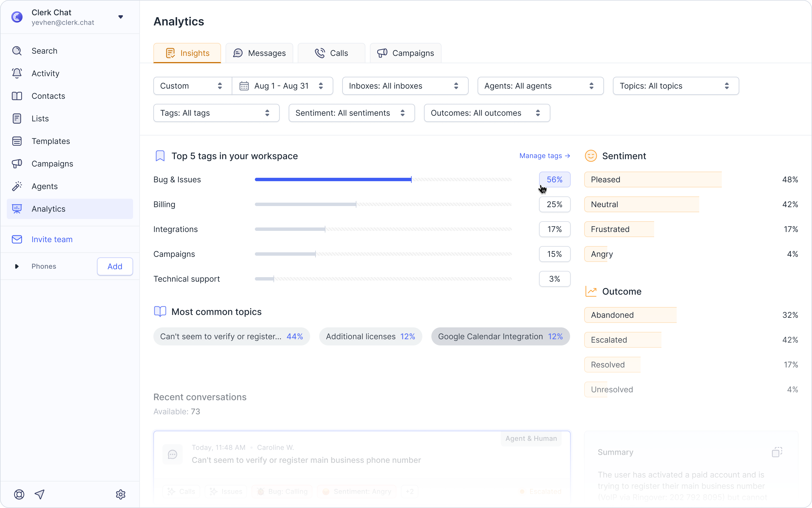Click the Invite team envelope icon
The width and height of the screenshot is (812, 508).
tap(17, 239)
